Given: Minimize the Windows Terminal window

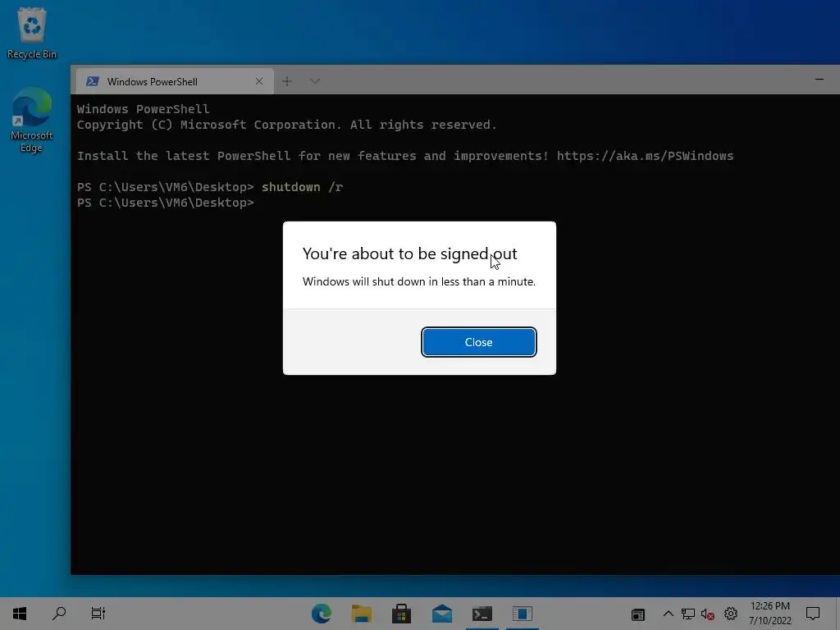Looking at the screenshot, I should (819, 80).
